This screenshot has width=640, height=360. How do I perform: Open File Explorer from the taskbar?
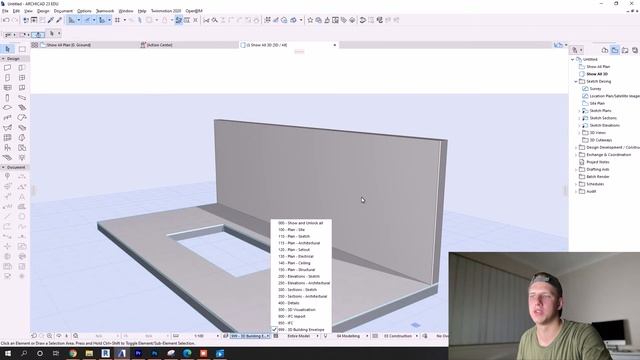pyautogui.click(x=89, y=353)
